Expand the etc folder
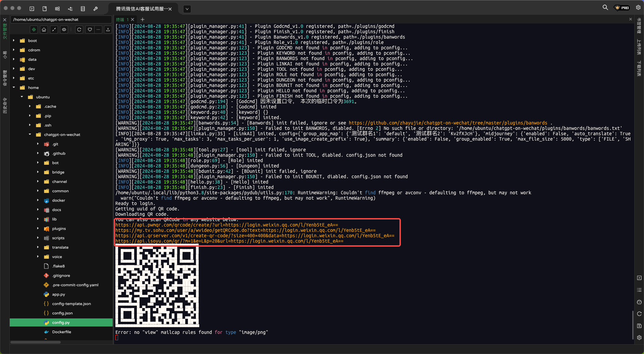This screenshot has width=644, height=354. (14, 78)
